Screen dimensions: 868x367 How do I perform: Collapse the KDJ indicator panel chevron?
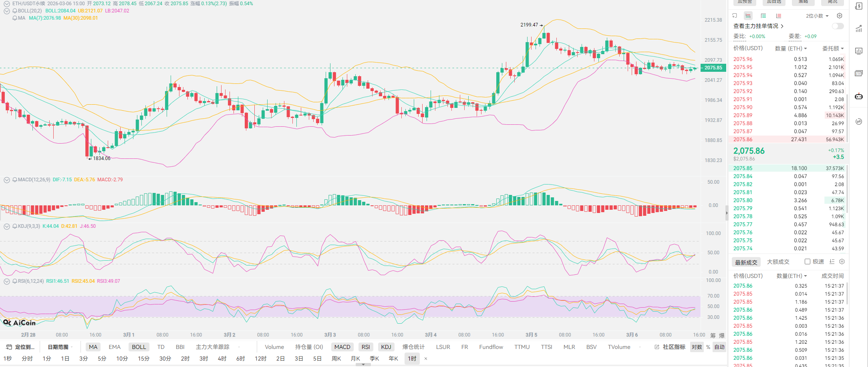click(7, 226)
